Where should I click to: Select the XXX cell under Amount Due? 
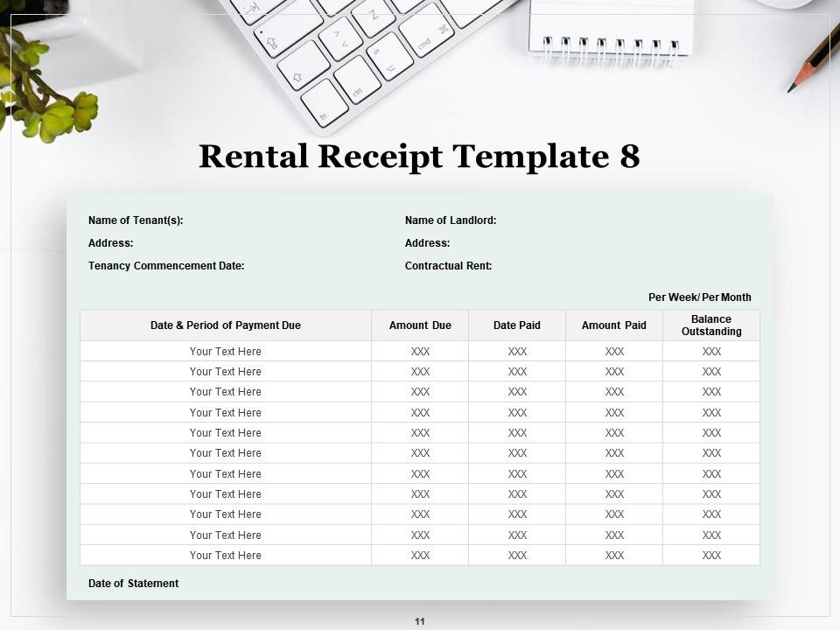[421, 351]
